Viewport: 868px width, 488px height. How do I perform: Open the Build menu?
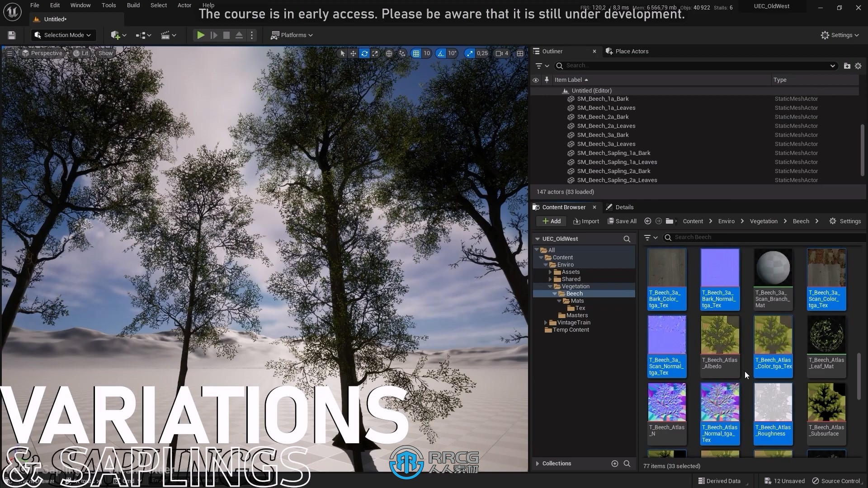[x=133, y=5]
